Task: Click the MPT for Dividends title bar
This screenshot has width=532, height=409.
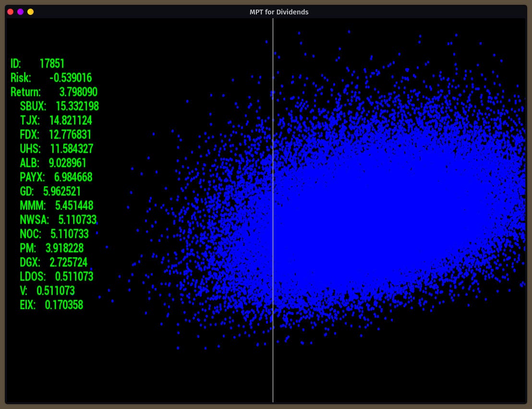Action: point(279,12)
